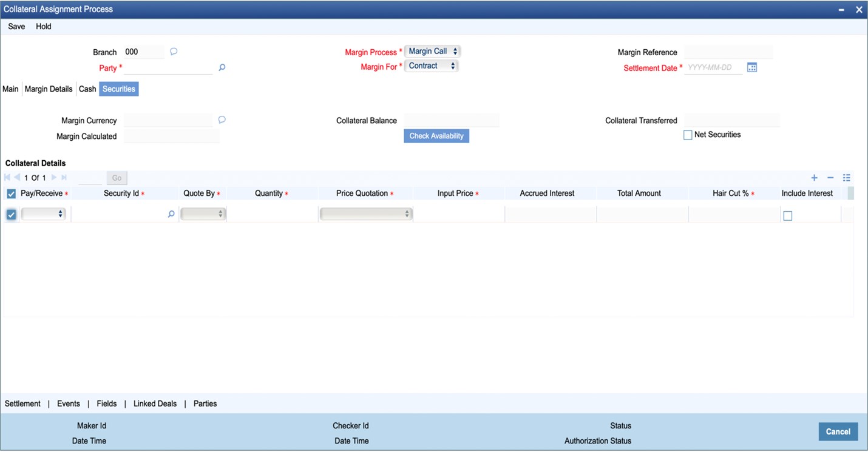Image resolution: width=868 pixels, height=452 pixels.
Task: Open the Price Quotation dropdown in the row
Action: (x=366, y=214)
